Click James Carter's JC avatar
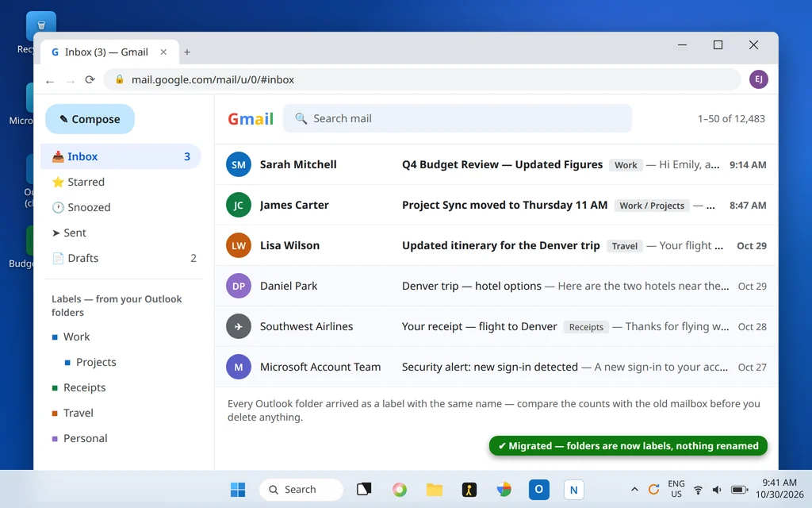812x508 pixels. coord(238,206)
